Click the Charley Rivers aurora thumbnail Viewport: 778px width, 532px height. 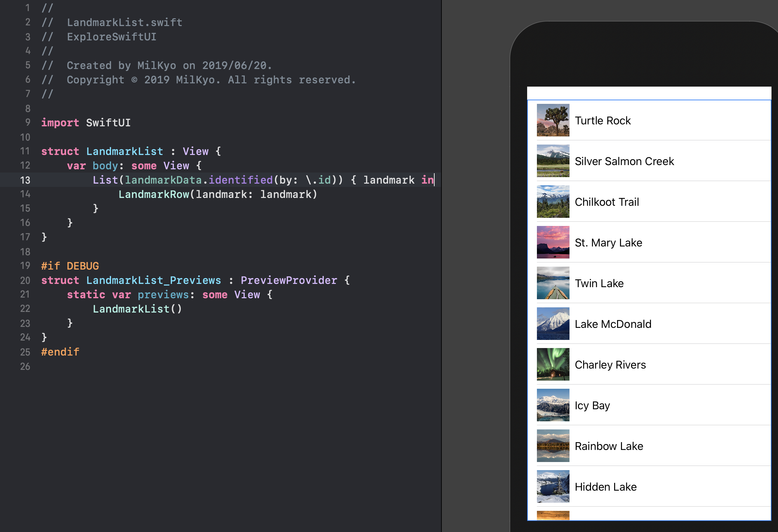[x=553, y=364]
